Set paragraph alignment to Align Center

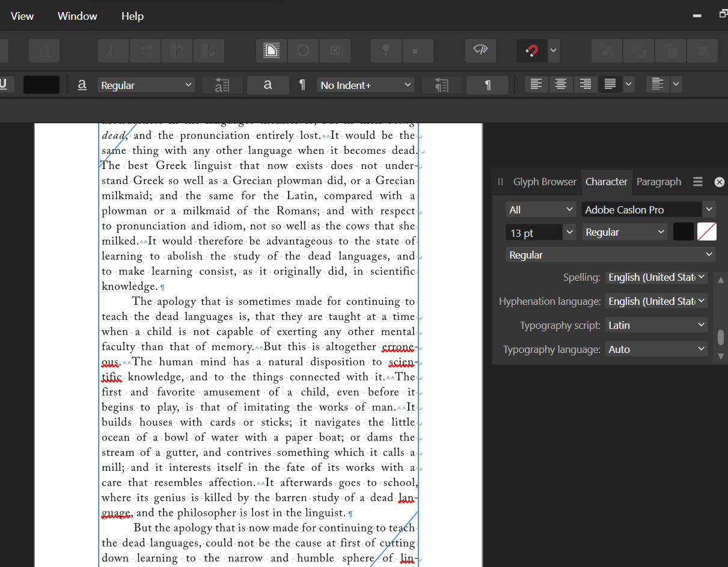[561, 85]
